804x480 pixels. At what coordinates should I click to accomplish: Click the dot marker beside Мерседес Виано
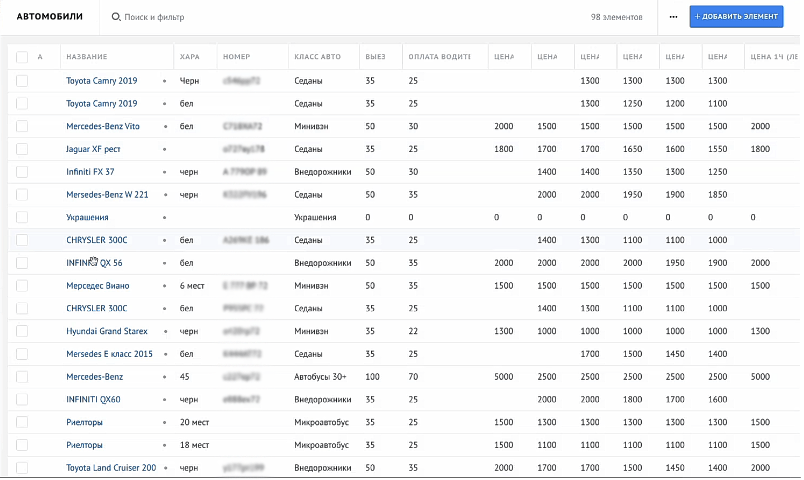tap(165, 286)
